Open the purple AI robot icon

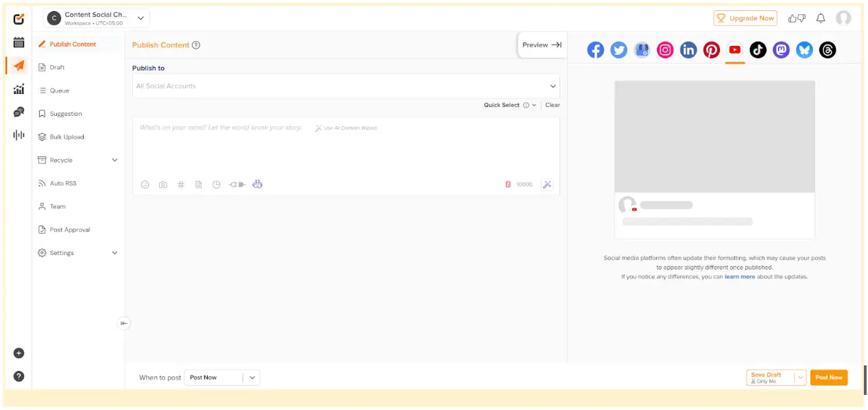(x=258, y=184)
